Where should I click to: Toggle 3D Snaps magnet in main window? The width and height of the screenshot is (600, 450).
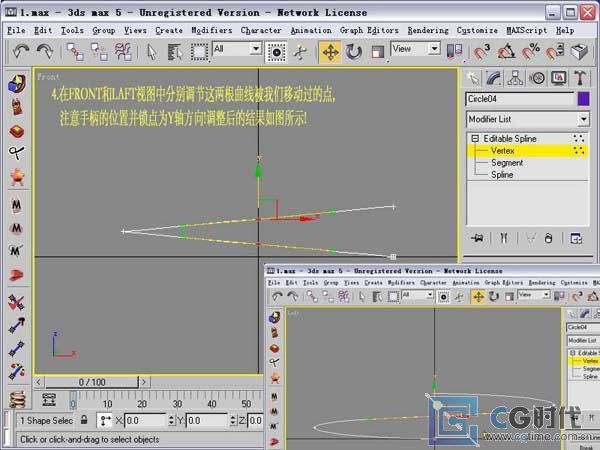(481, 51)
